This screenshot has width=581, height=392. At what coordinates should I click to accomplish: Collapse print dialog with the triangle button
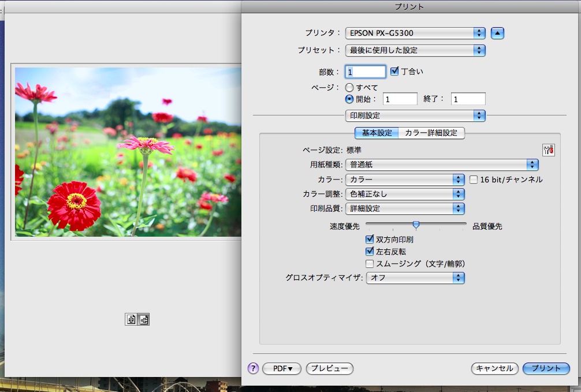[x=498, y=33]
